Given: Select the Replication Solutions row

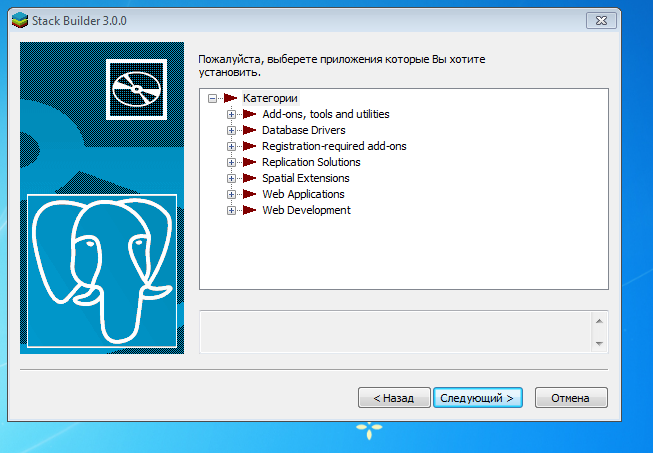Looking at the screenshot, I should (x=311, y=162).
